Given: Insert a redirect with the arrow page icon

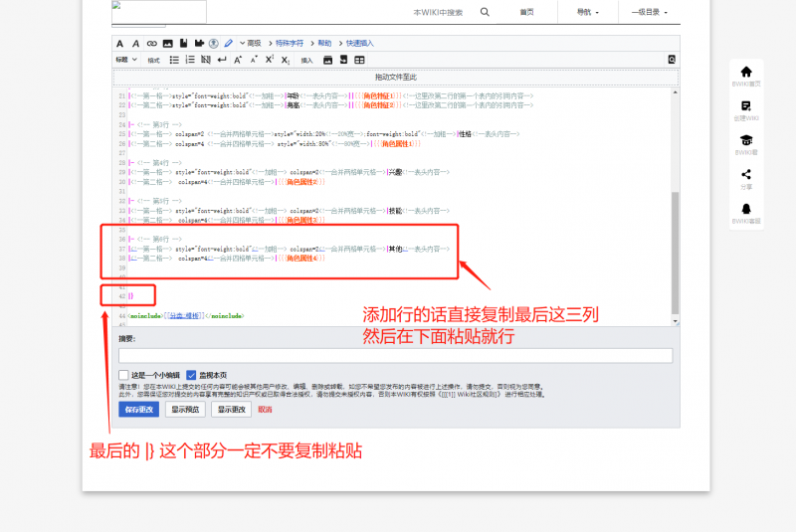Looking at the screenshot, I should (343, 60).
